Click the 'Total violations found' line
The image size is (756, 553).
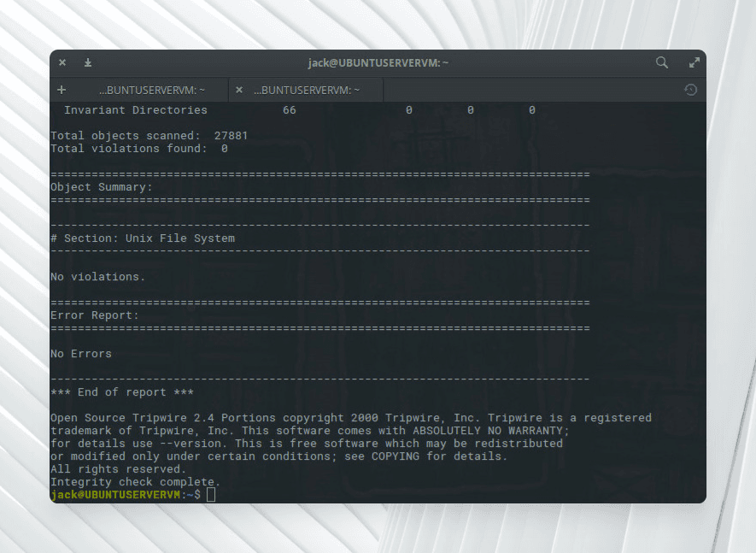(139, 149)
